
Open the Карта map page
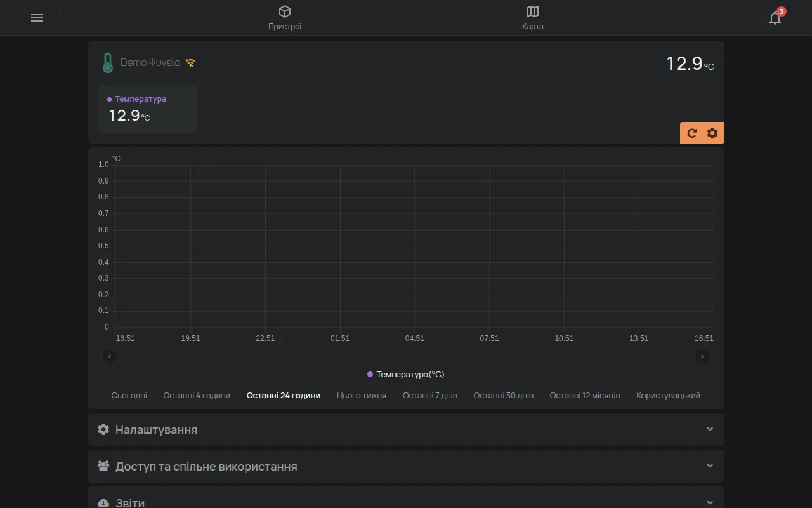point(533,18)
